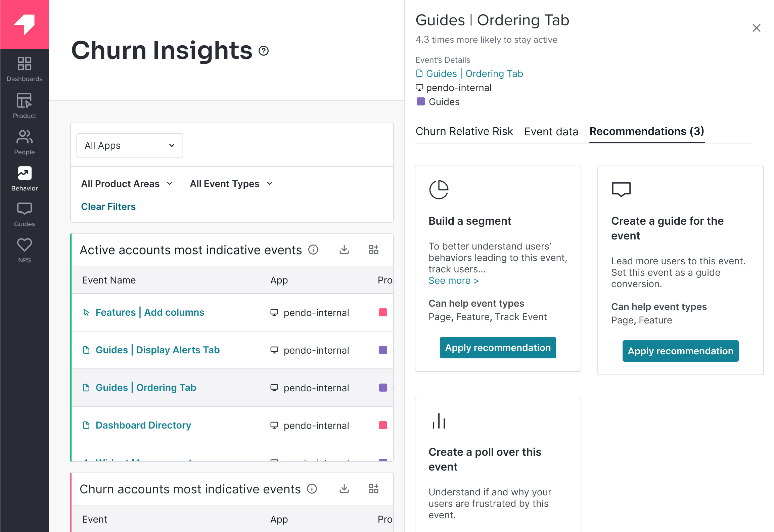Click info icon beside Active accounts title
The width and height of the screenshot is (774, 532).
click(313, 250)
